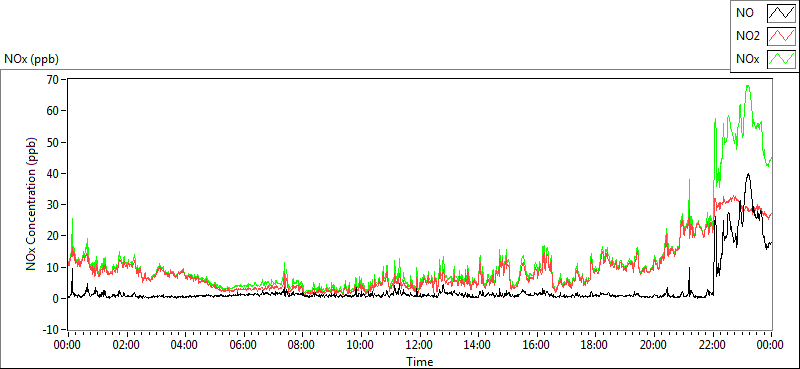Edit the -10 minimum y-axis value

[x=52, y=330]
